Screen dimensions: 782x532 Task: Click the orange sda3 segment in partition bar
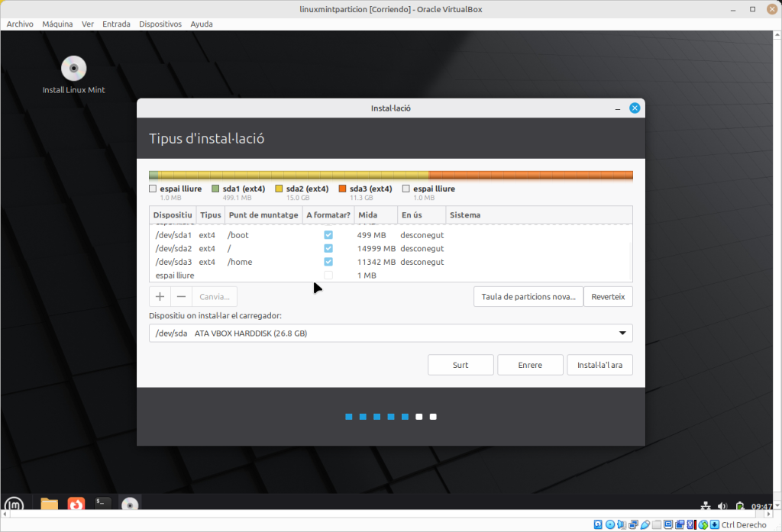coord(530,175)
